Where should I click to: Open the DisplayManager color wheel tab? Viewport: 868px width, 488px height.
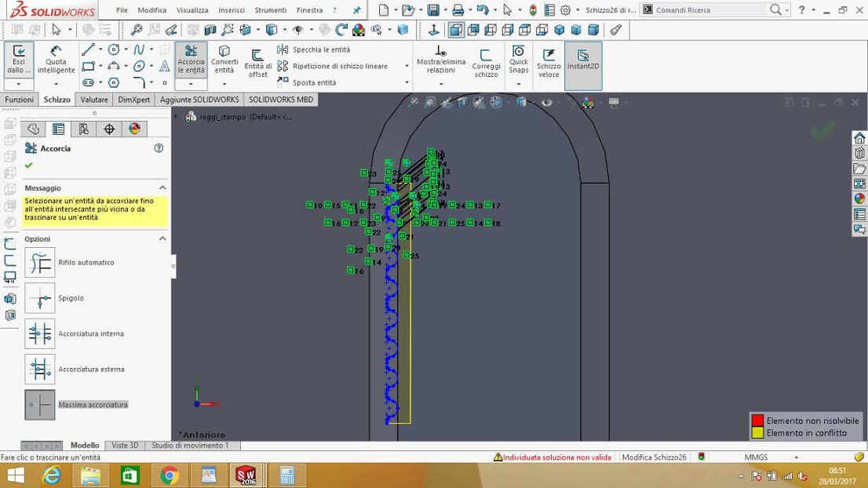pyautogui.click(x=134, y=129)
